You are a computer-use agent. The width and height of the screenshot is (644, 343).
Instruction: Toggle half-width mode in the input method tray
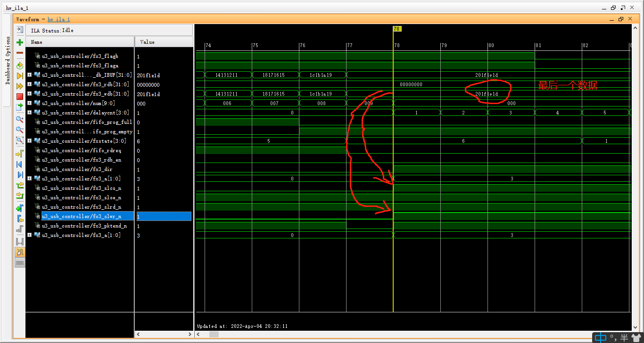(x=623, y=337)
